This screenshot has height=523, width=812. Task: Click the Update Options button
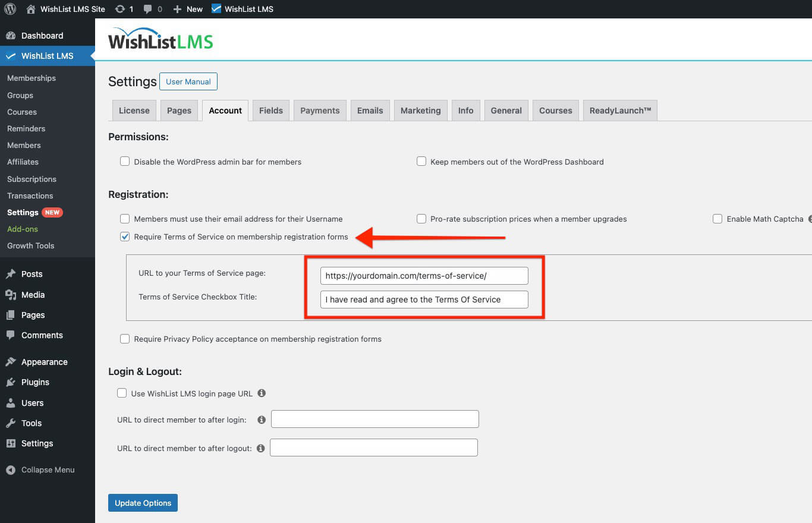pos(143,502)
